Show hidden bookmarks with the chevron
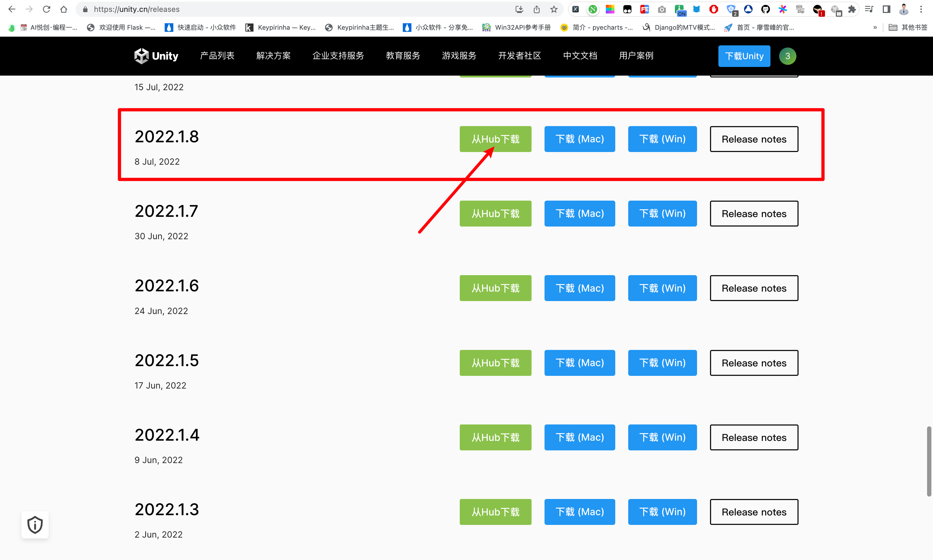 pos(875,27)
